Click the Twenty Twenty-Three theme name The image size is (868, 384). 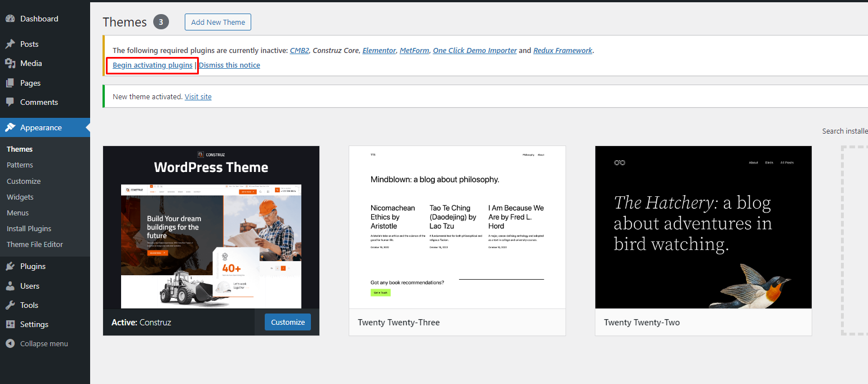pos(399,323)
